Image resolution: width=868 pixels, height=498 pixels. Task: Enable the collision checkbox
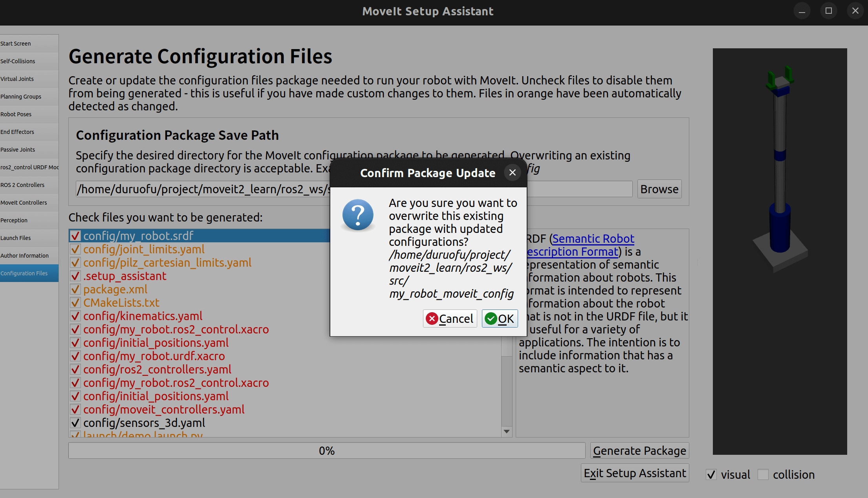click(x=763, y=475)
